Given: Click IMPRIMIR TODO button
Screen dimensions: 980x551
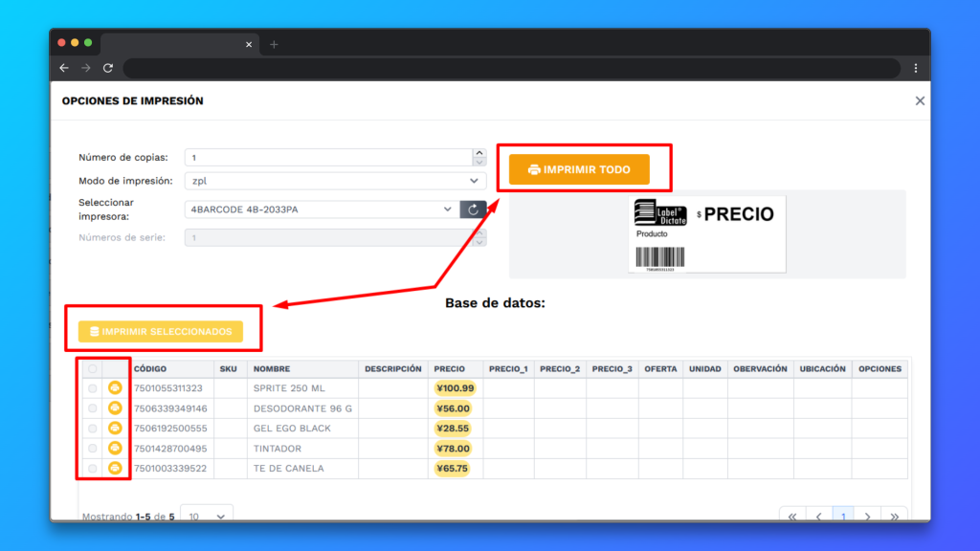Looking at the screenshot, I should [x=579, y=169].
